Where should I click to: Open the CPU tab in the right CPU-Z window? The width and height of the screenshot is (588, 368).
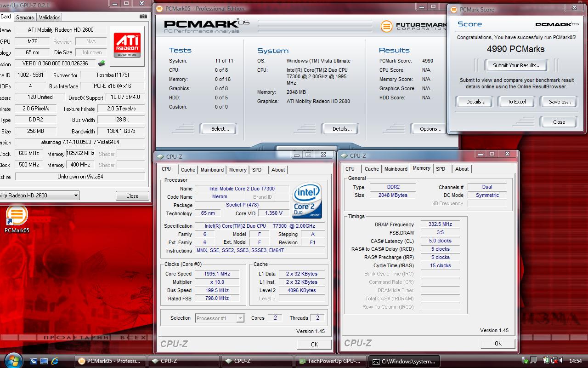(x=350, y=169)
